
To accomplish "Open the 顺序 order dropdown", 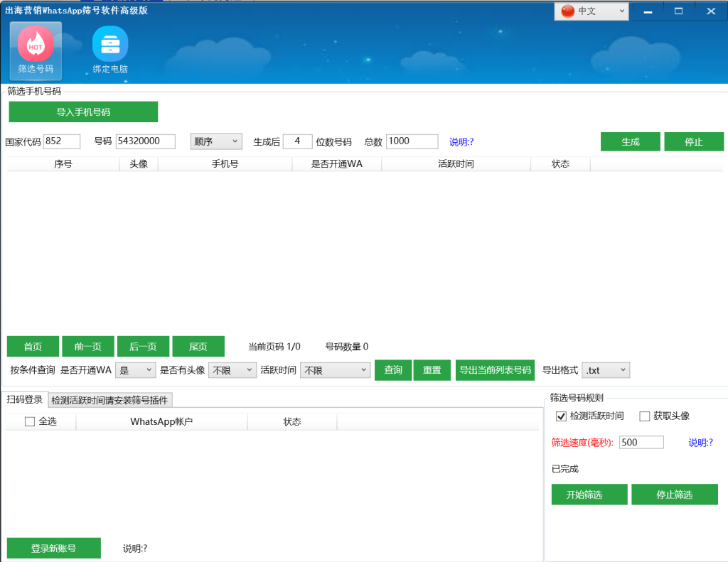I will (x=216, y=141).
